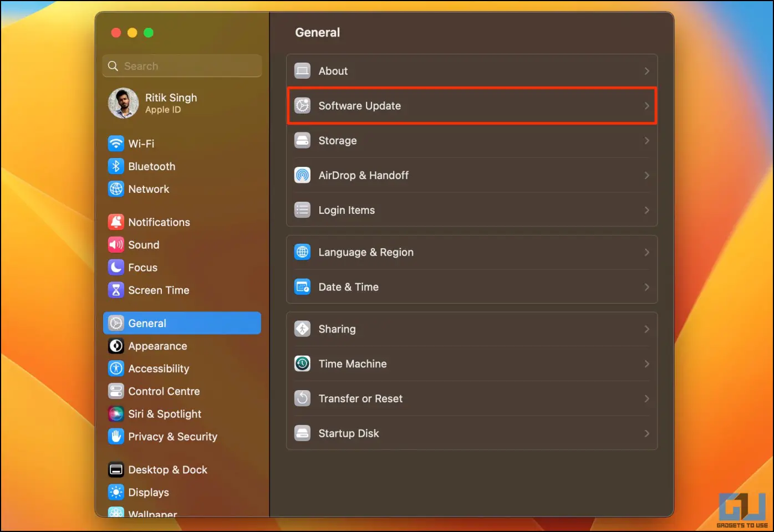
Task: Open AirDrop & Handoff via its chevron
Action: click(646, 175)
